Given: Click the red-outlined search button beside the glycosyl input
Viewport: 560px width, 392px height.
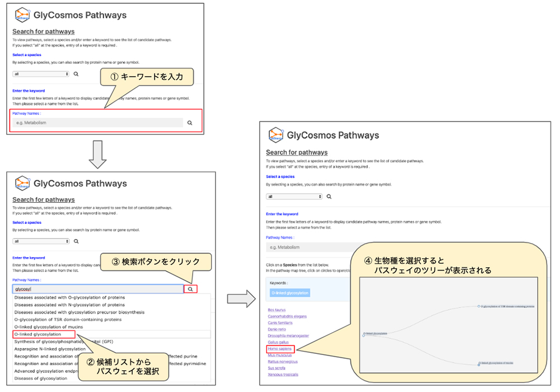Looking at the screenshot, I should coord(191,289).
